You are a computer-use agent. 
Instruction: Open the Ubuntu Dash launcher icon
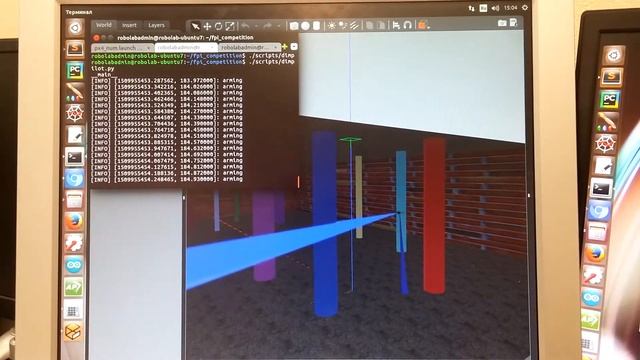[x=75, y=28]
